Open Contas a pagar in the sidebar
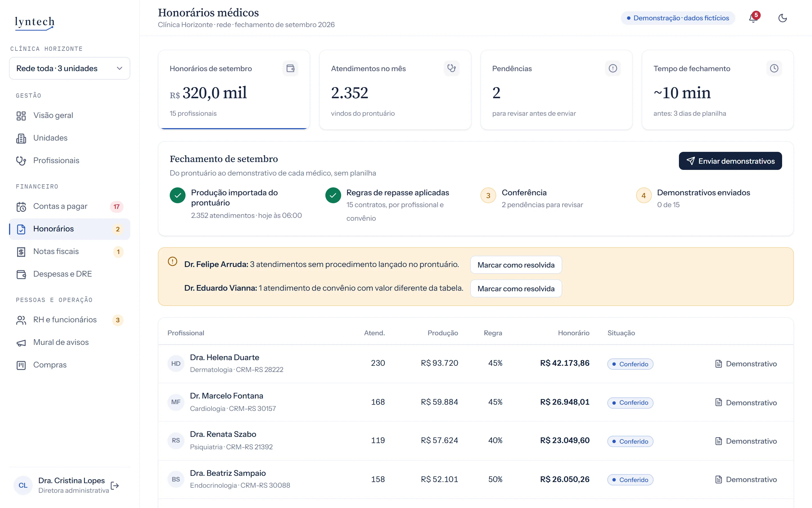 [x=69, y=206]
